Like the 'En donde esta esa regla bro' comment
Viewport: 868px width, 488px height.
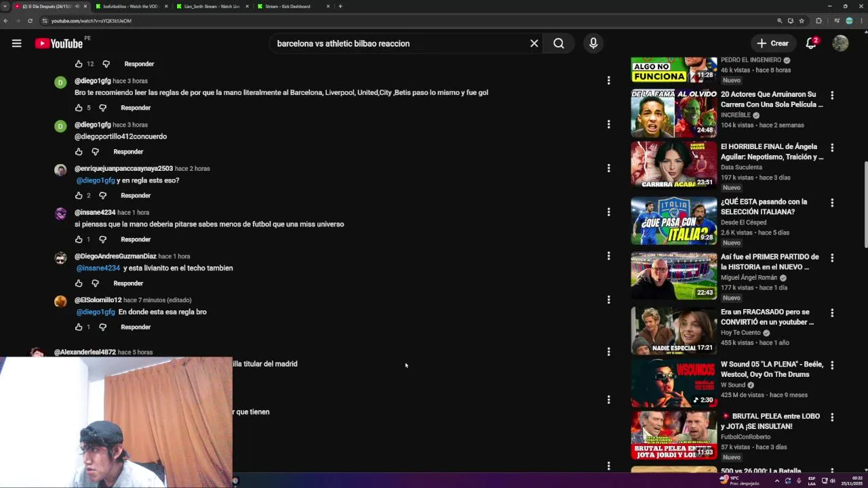pos(79,327)
